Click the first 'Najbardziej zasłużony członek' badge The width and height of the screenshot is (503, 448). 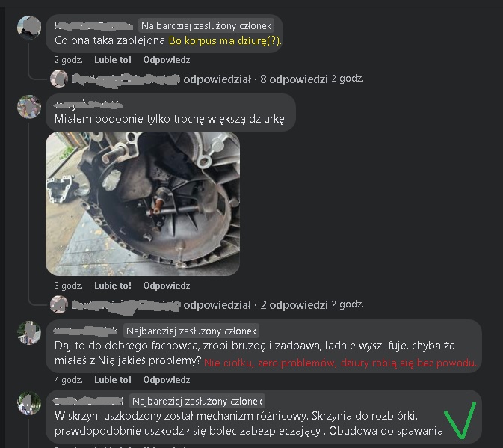206,26
